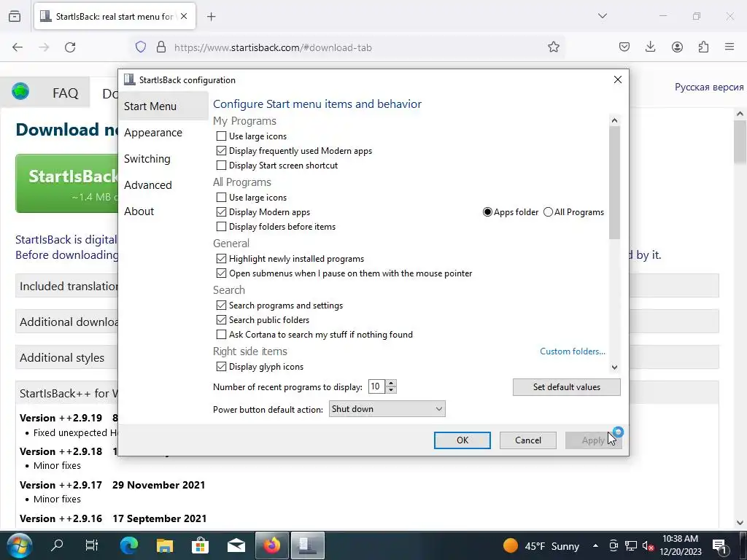747x560 pixels.
Task: Open the Firefox hamburger application menu
Action: pos(729,47)
